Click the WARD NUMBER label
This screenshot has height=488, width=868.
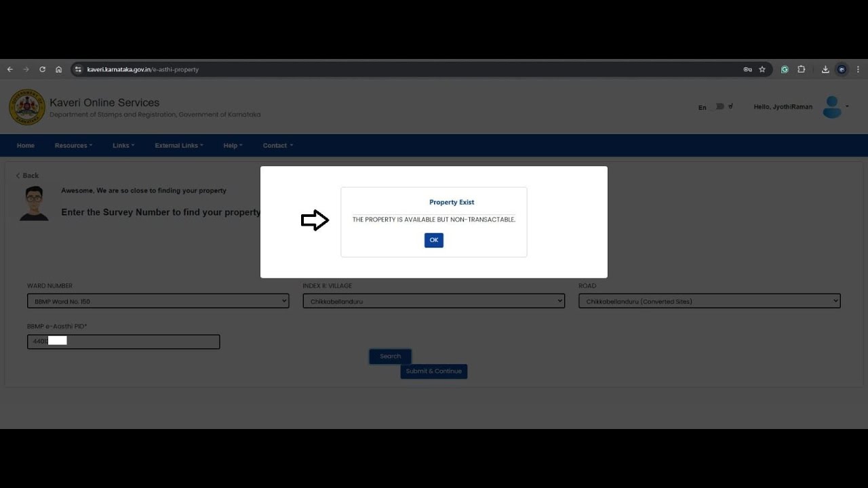click(x=50, y=286)
